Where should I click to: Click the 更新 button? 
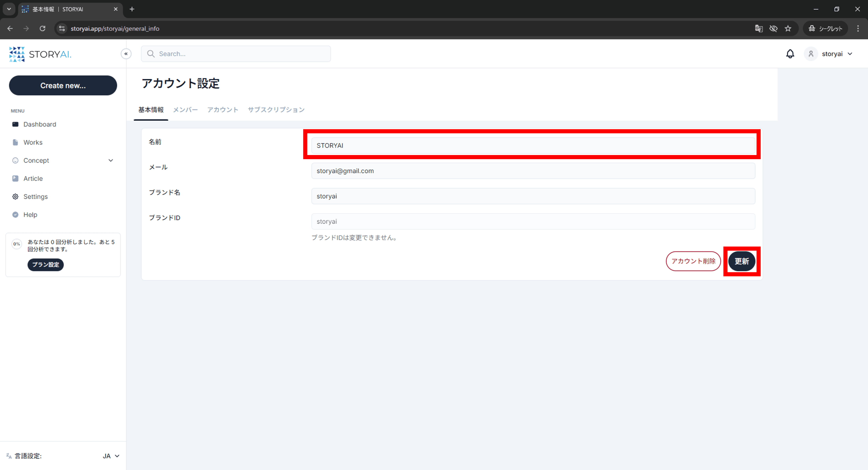[742, 261]
